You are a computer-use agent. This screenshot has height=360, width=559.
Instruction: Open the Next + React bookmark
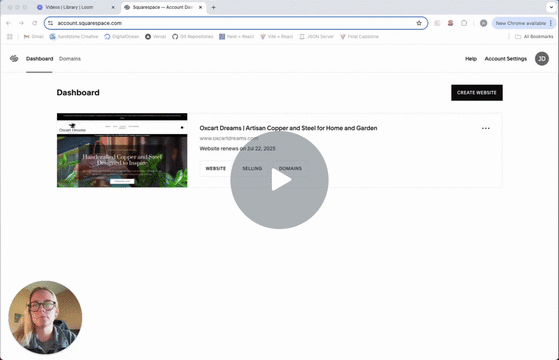point(237,37)
